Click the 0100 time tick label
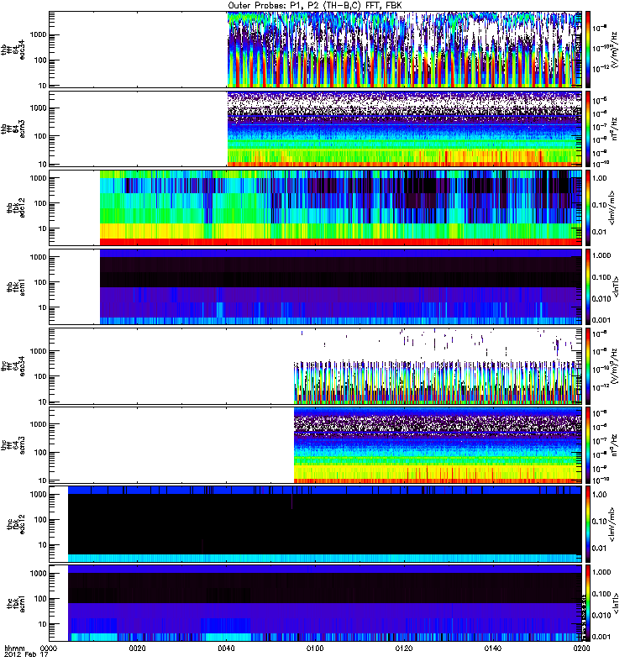 tap(316, 649)
